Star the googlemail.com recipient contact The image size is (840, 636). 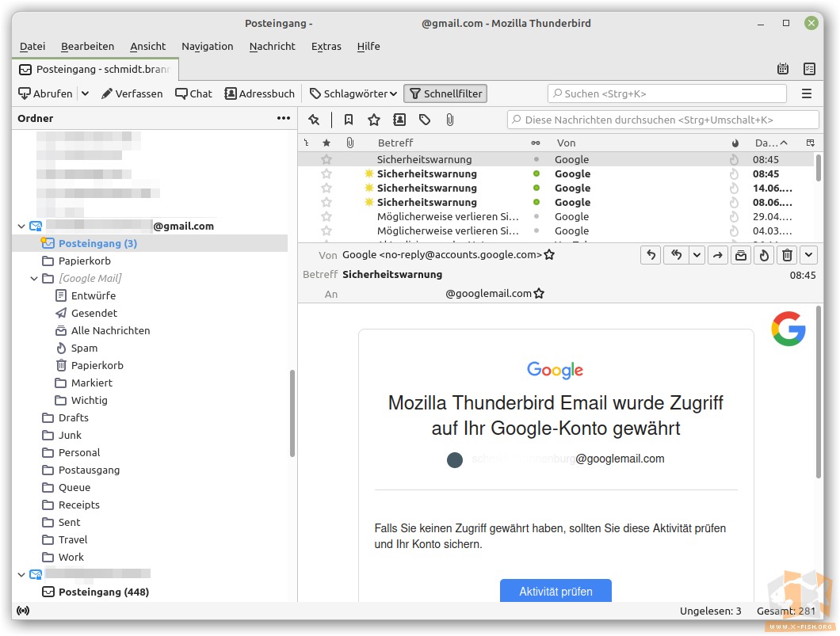539,293
